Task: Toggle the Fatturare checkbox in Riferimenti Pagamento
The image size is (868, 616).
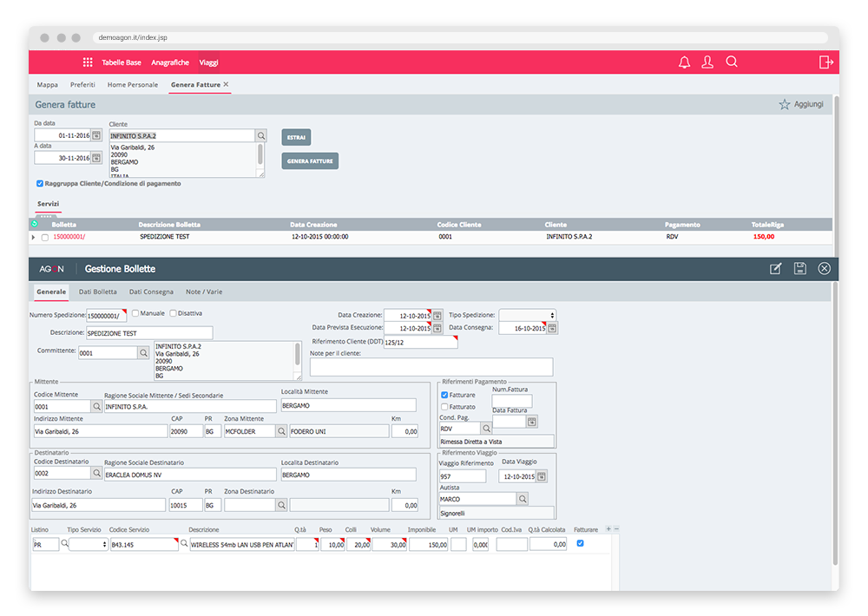Action: point(444,395)
